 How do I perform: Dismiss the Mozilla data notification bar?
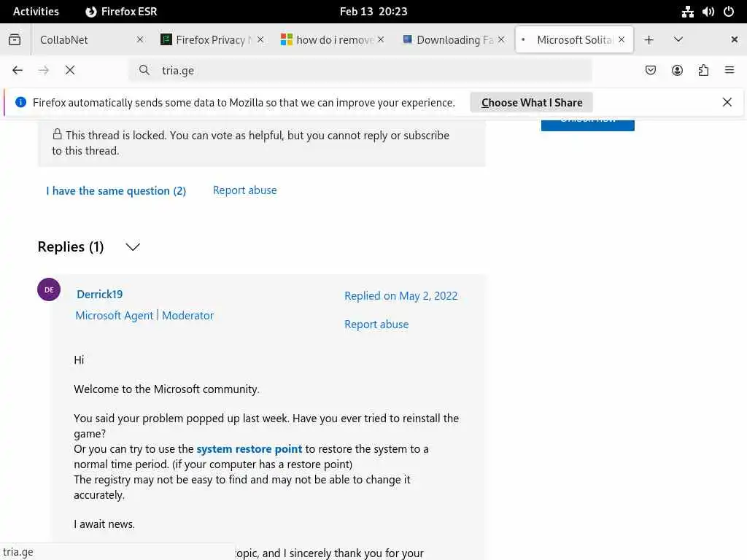[x=727, y=103]
